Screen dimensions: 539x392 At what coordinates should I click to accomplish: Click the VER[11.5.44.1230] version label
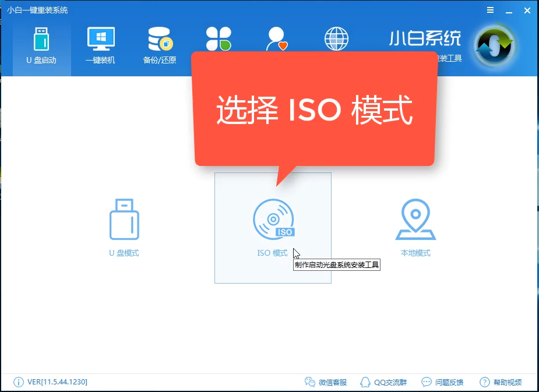point(53,383)
